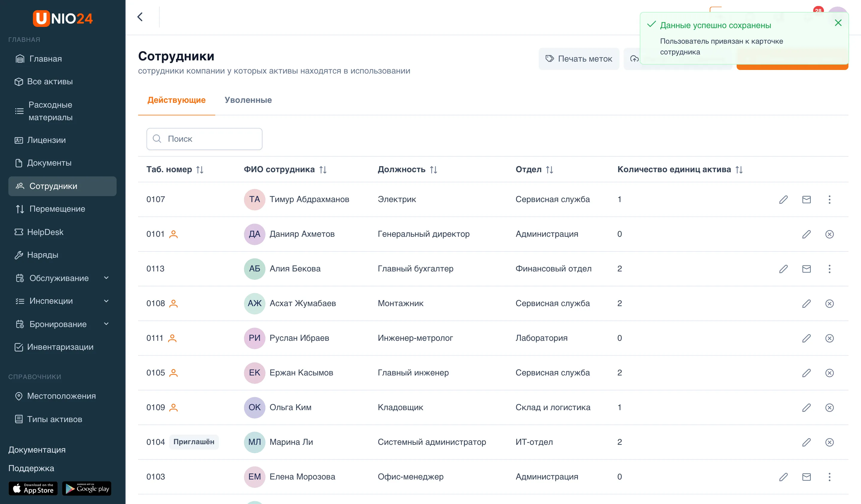Image resolution: width=861 pixels, height=504 pixels.
Task: Click the user icon beside tab number 0109
Action: click(x=174, y=407)
